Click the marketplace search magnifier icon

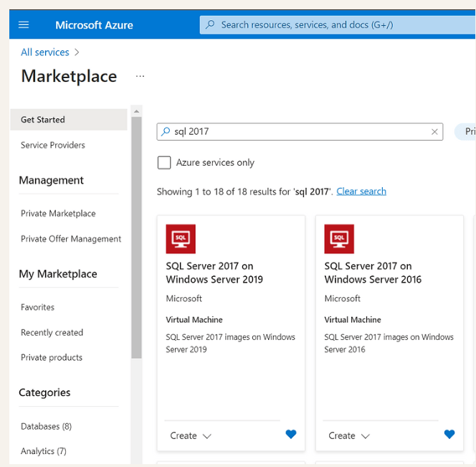pos(166,131)
